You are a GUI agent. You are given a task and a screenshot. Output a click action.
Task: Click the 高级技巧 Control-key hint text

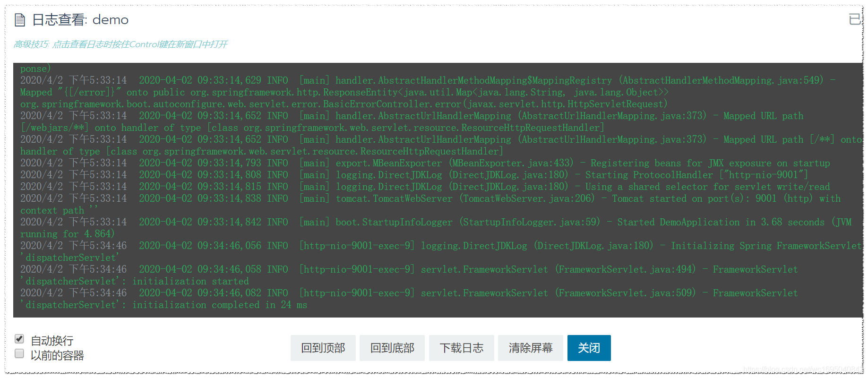click(120, 44)
